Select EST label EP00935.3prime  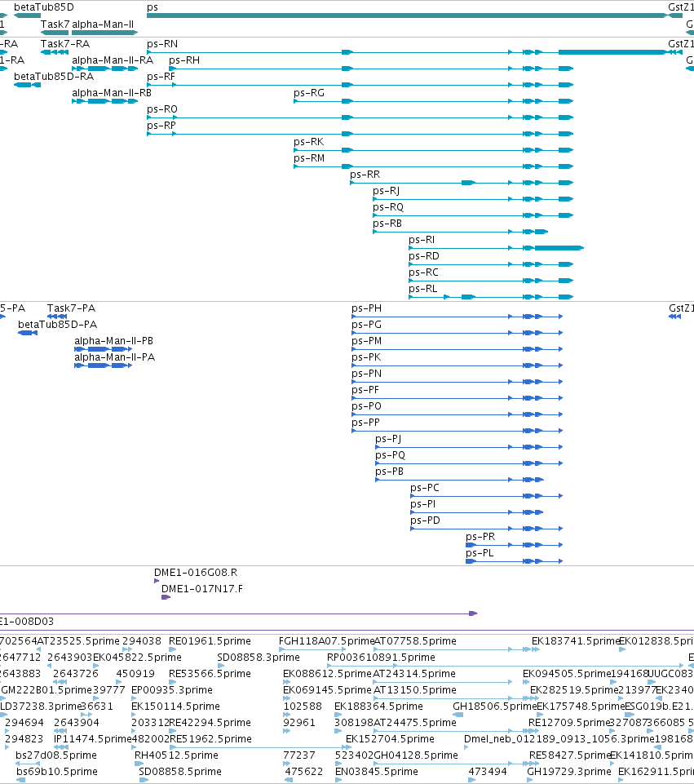click(x=172, y=690)
